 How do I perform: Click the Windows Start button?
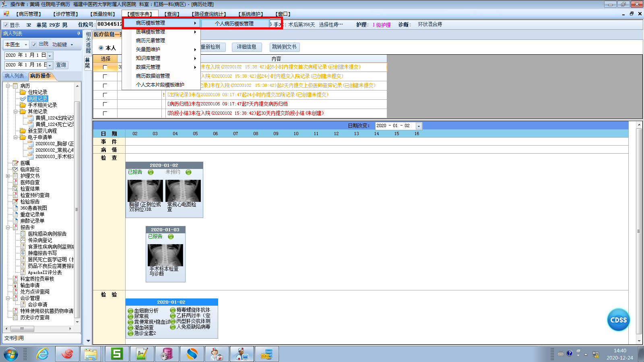(x=11, y=354)
